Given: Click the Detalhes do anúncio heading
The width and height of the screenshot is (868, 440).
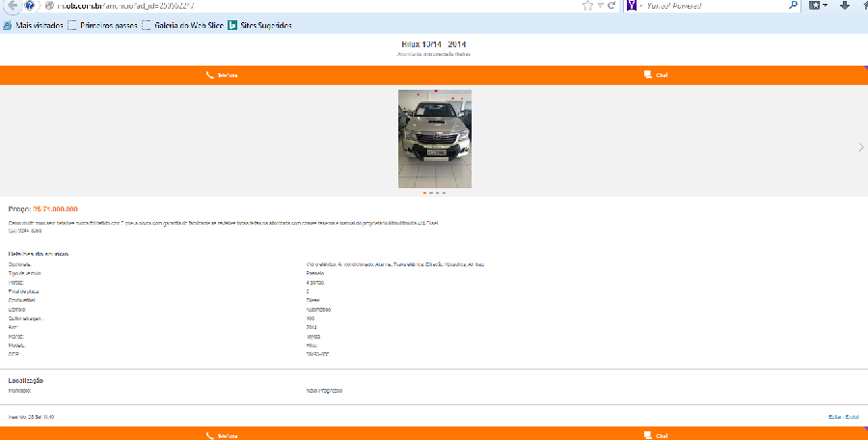Looking at the screenshot, I should click(39, 254).
